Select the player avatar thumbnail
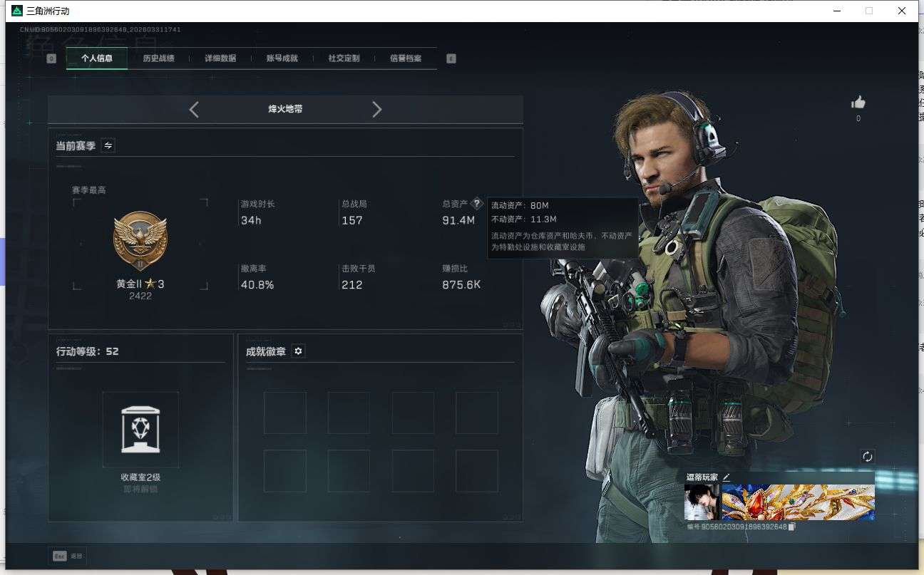Image resolution: width=924 pixels, height=575 pixels. click(x=702, y=502)
